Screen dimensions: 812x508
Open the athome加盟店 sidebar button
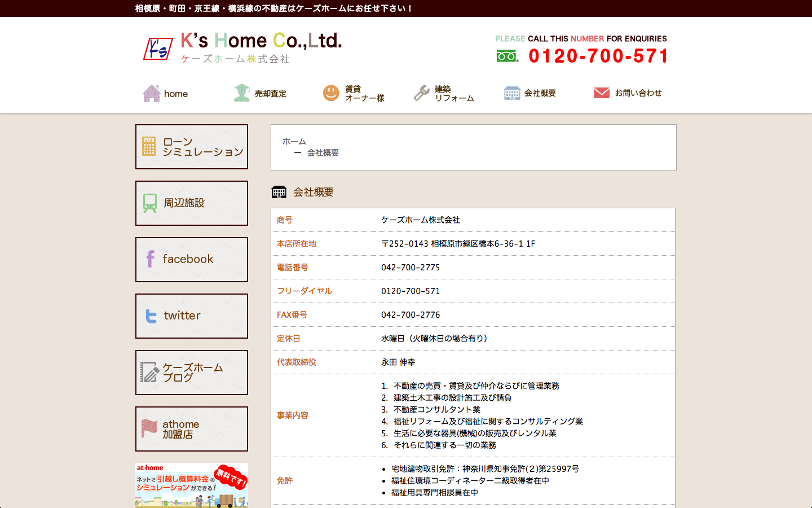click(192, 429)
